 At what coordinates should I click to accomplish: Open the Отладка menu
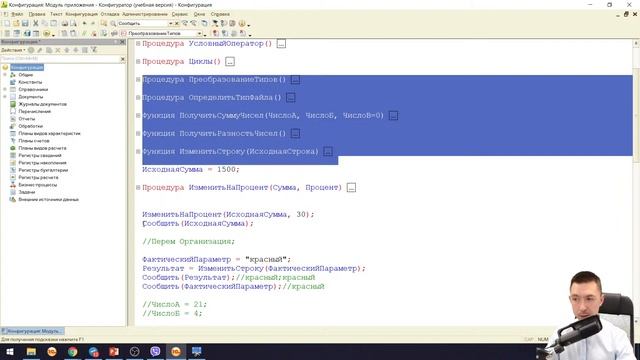tap(110, 14)
